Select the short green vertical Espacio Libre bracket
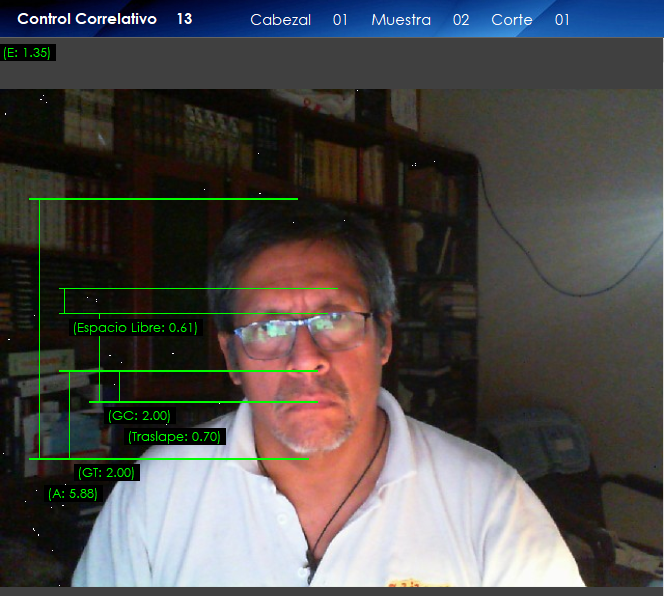The height and width of the screenshot is (596, 664). click(64, 300)
